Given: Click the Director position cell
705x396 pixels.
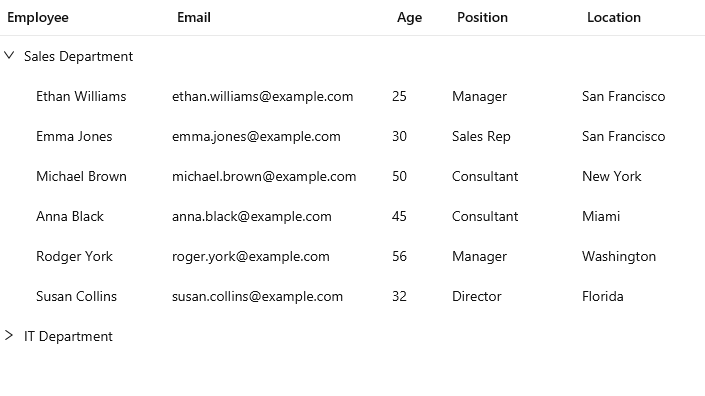Looking at the screenshot, I should point(477,296).
